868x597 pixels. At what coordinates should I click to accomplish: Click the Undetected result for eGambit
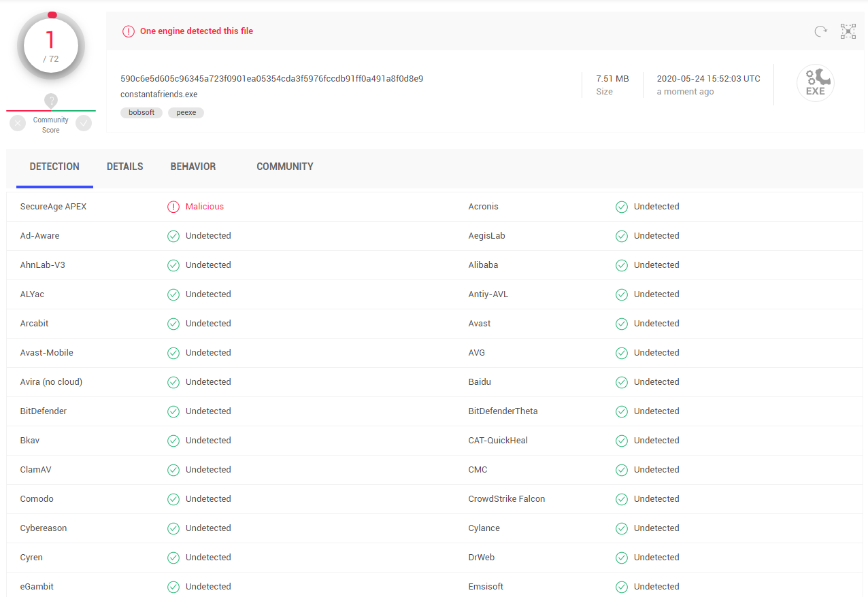pos(208,587)
